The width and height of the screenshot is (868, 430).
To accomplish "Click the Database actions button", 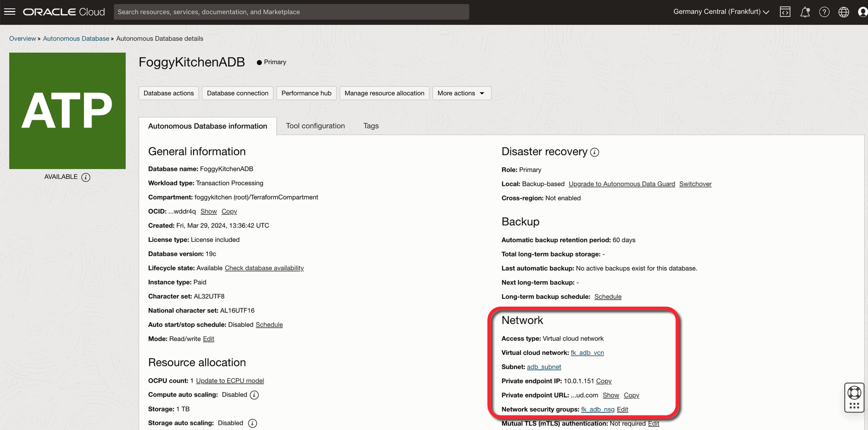I will point(169,93).
